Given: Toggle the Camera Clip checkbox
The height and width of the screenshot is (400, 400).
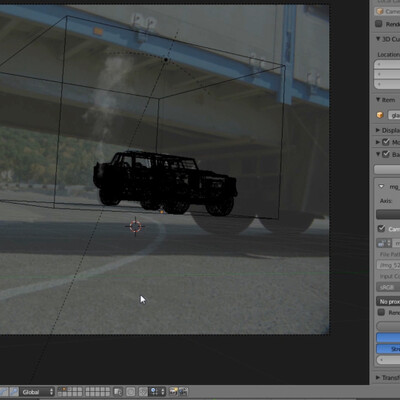Looking at the screenshot, I should click(381, 229).
